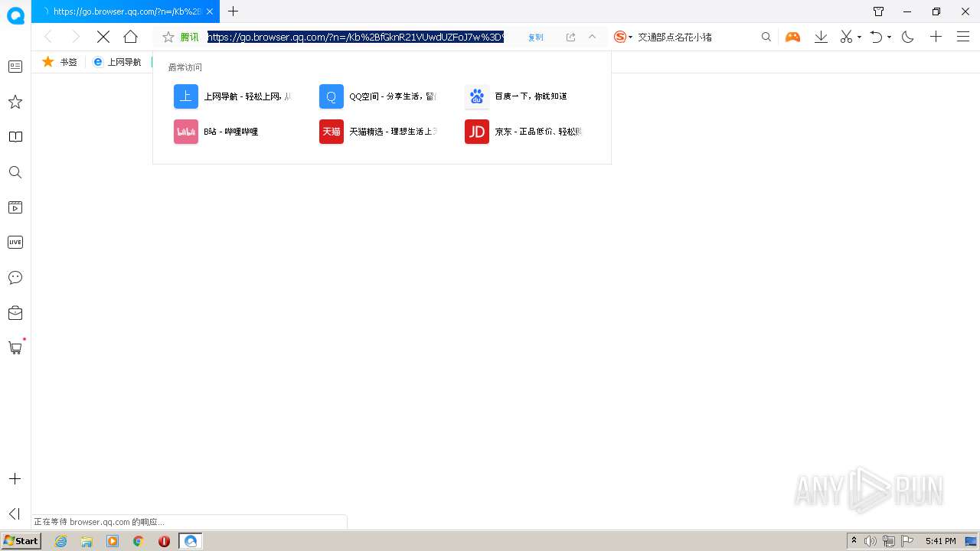Open the sidebar favorites star icon
This screenshot has height=551, width=980.
point(15,102)
